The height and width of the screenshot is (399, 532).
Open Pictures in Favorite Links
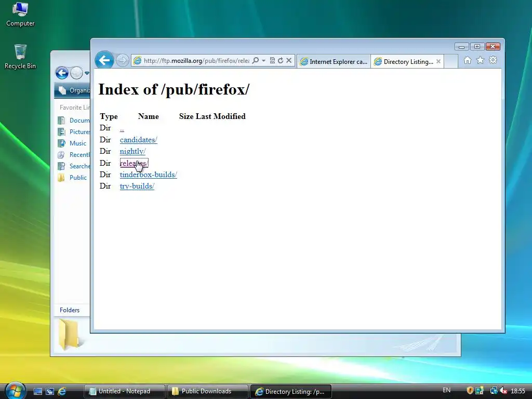(x=74, y=131)
